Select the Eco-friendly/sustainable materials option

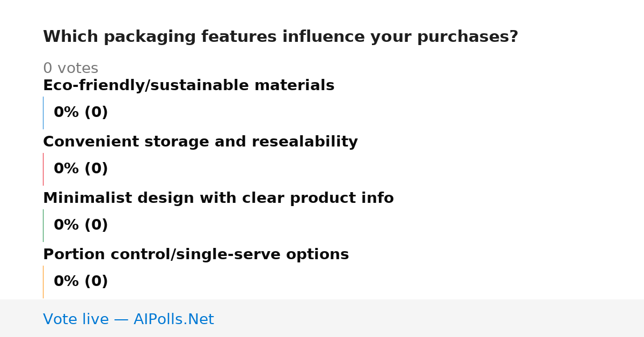(x=188, y=86)
